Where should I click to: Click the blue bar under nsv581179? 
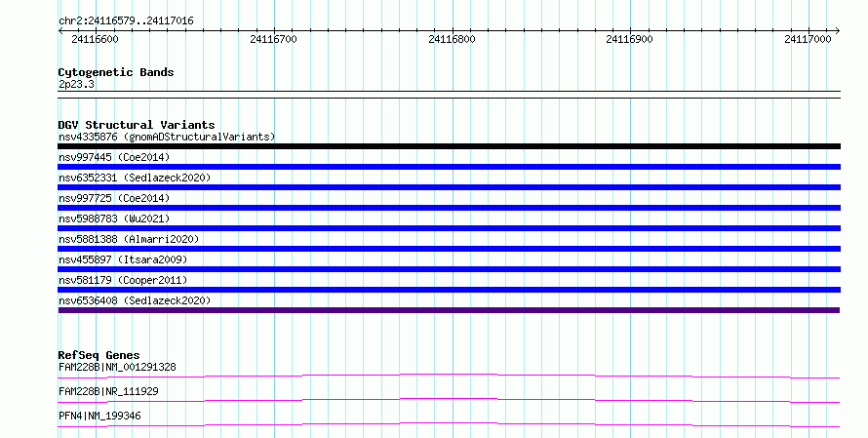coord(449,290)
